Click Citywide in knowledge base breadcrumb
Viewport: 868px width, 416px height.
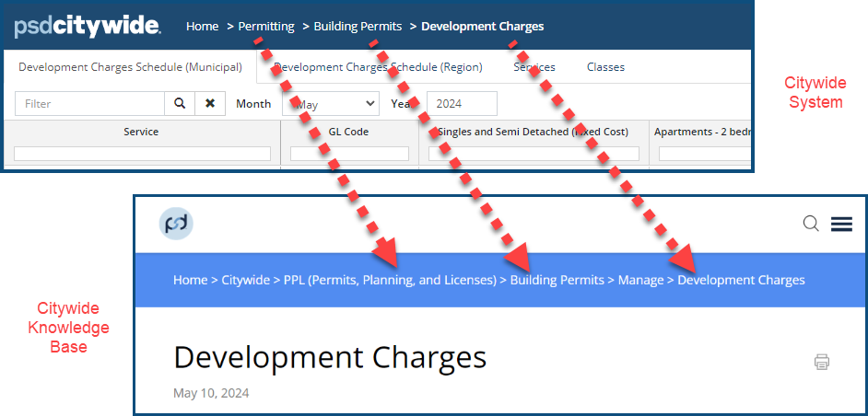(x=246, y=280)
